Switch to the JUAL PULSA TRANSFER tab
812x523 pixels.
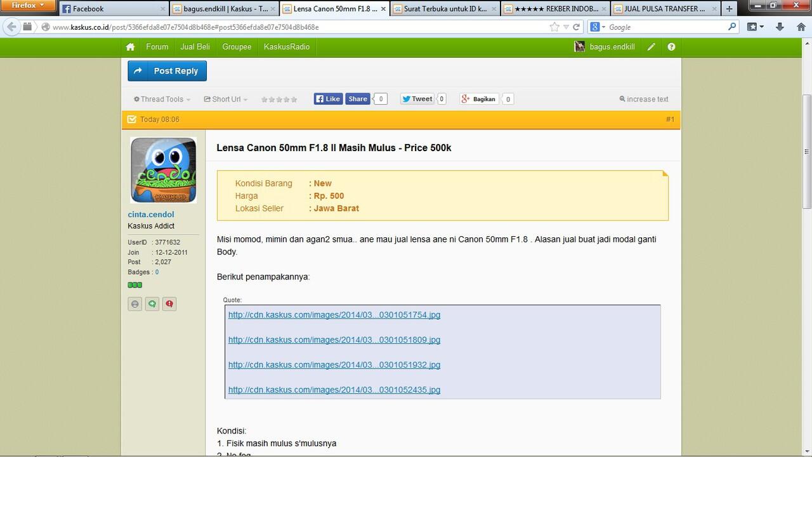(x=665, y=9)
